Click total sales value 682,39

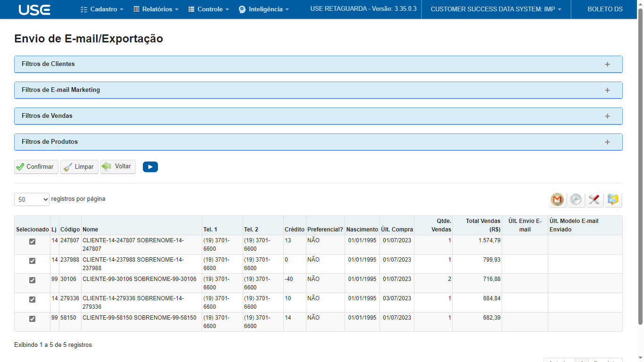point(492,318)
